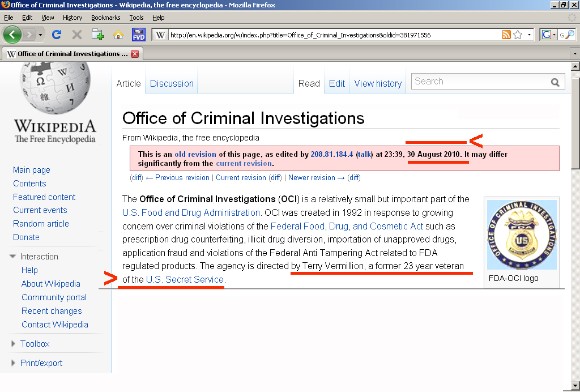Reload the page with the Refresh icon
580x392 pixels.
point(57,35)
